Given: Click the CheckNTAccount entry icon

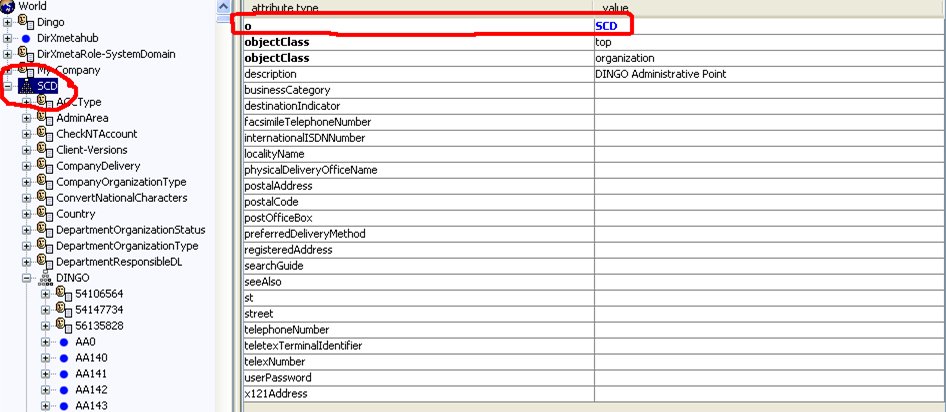Looking at the screenshot, I should click(x=45, y=133).
